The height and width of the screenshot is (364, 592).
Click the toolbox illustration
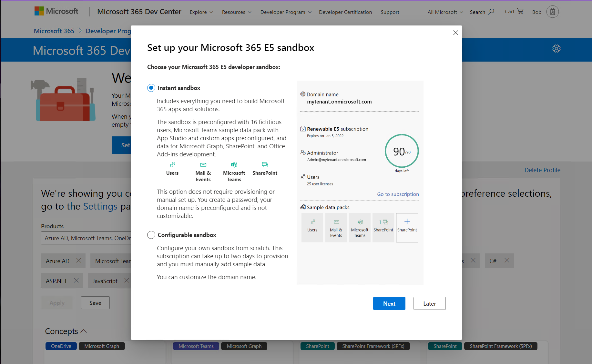tap(63, 100)
